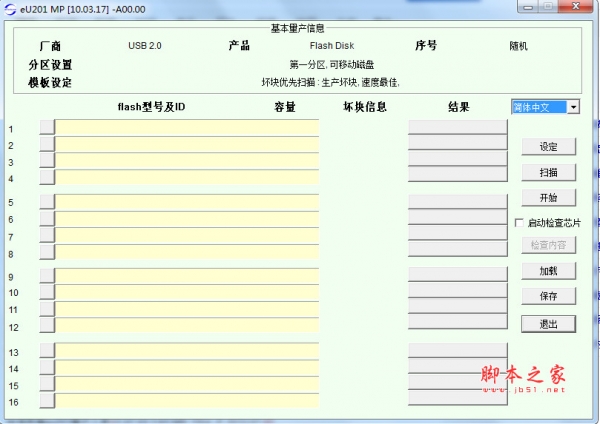The image size is (600, 424).
Task: Click the 'Flash Disk' product value
Action: 332,46
